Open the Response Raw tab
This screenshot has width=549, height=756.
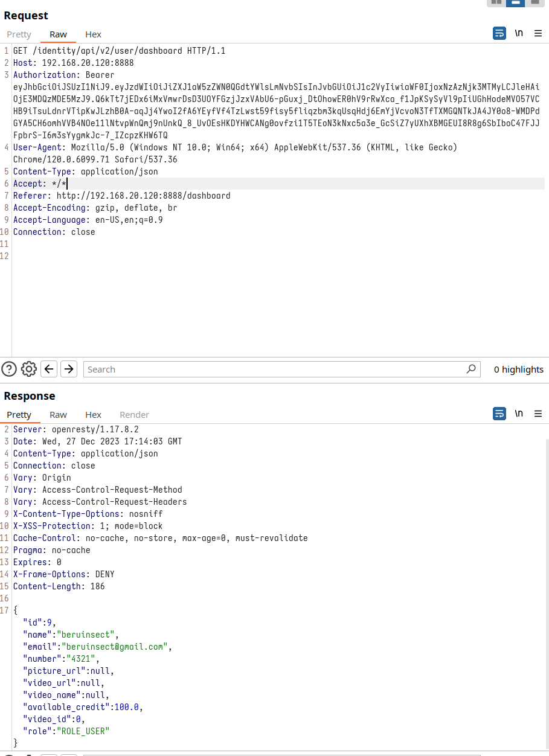pos(58,415)
